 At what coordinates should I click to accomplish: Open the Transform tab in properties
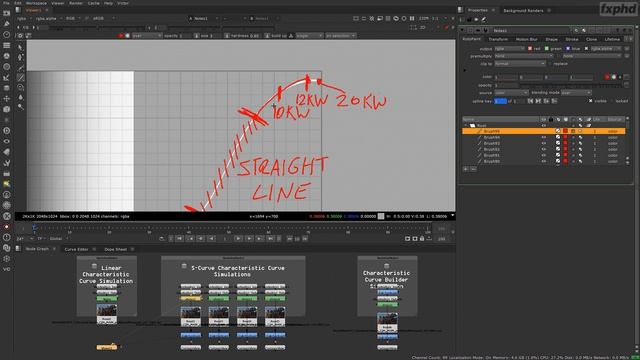[498, 39]
